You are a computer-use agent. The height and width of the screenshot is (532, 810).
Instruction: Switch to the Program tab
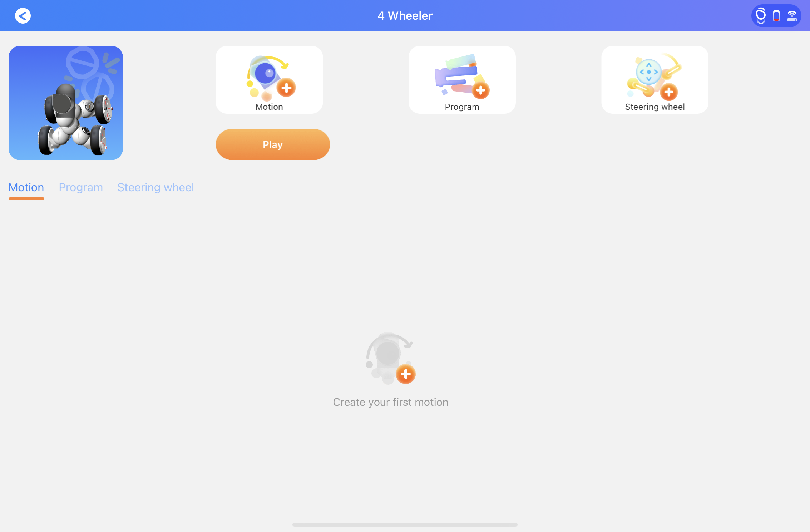(x=81, y=187)
